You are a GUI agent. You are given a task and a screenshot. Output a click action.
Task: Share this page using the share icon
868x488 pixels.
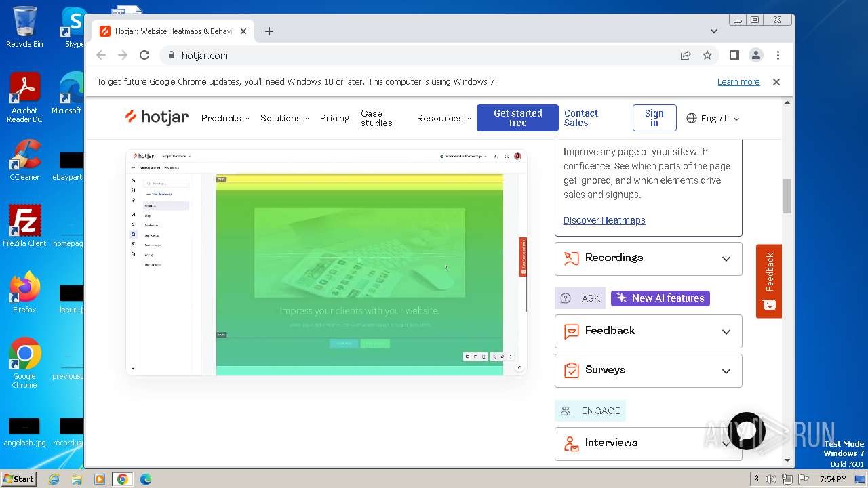point(686,55)
